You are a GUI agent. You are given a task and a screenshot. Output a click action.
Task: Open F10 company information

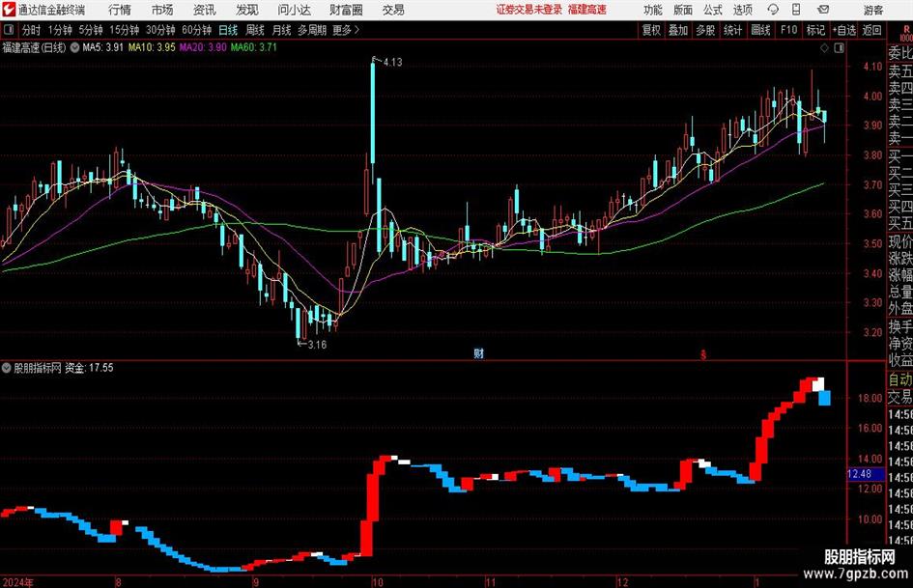[x=788, y=30]
